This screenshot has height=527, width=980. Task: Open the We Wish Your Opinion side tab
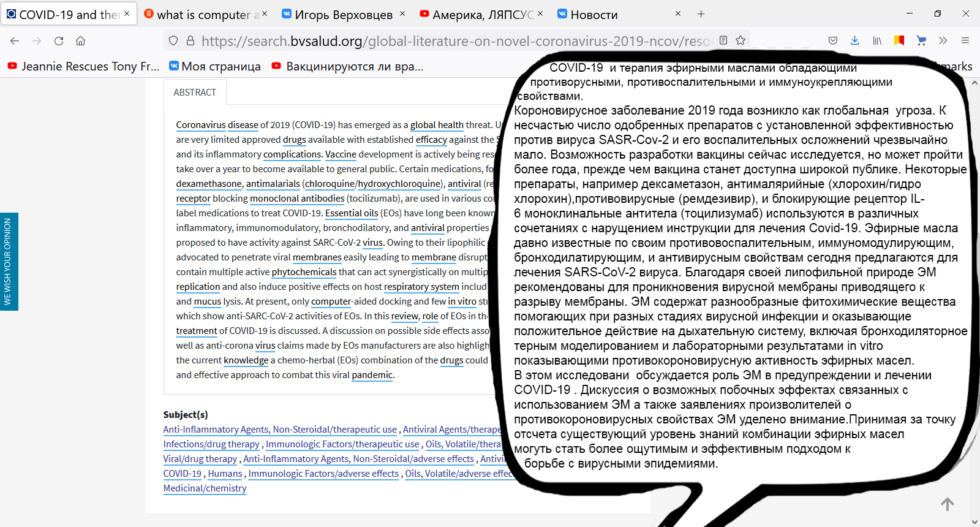point(9,262)
